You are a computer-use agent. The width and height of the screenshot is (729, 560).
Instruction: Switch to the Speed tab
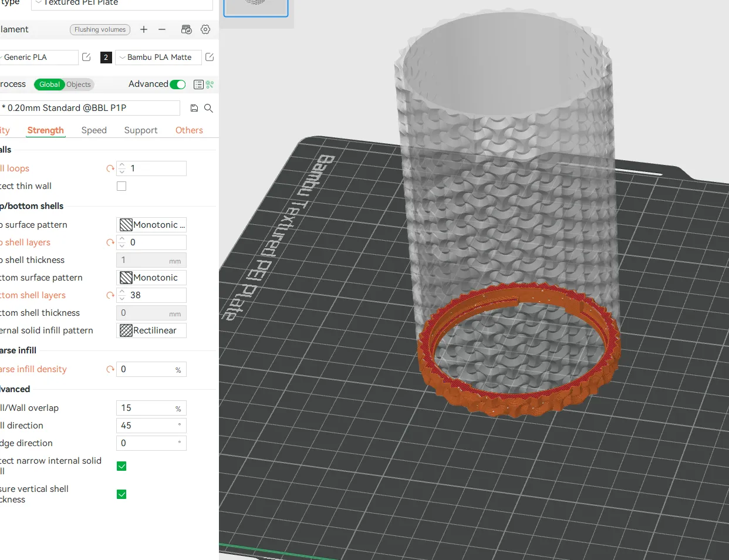tap(94, 130)
